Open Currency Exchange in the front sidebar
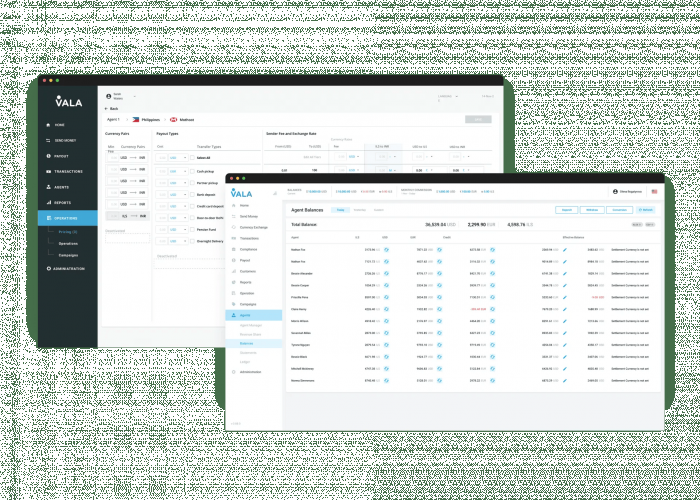 [250, 227]
